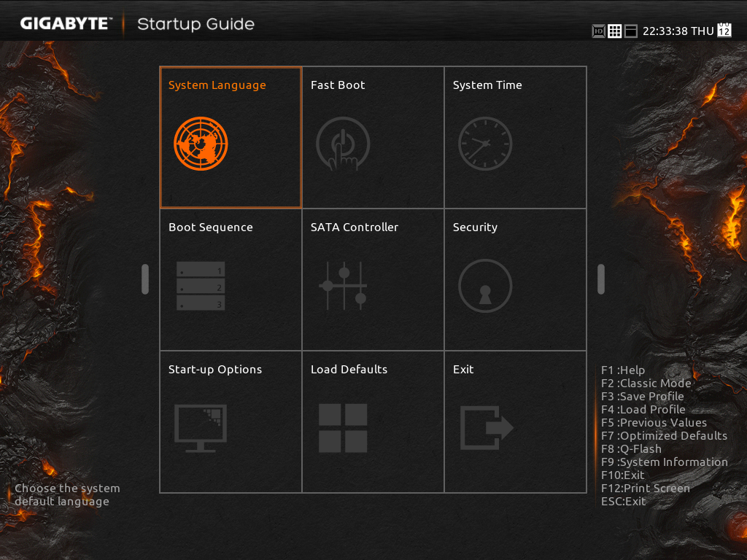Click the Load Defaults four-squares icon
Image resolution: width=747 pixels, height=560 pixels.
[x=343, y=427]
